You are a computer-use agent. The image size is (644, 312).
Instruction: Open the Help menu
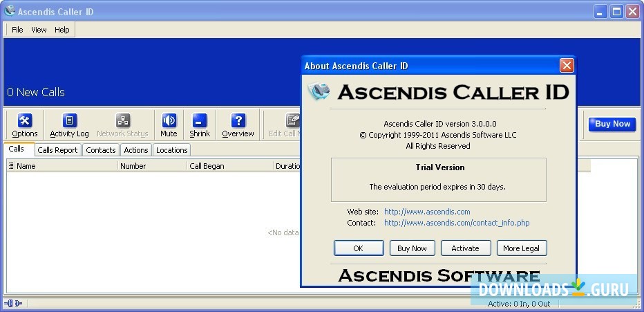point(62,30)
